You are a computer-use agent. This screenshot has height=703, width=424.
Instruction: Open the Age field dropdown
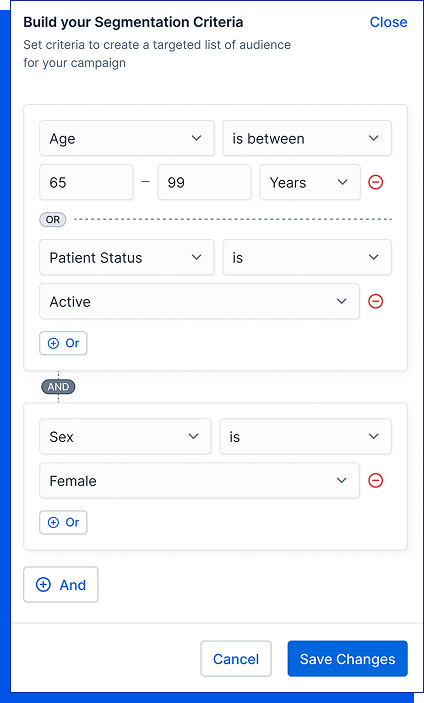click(x=127, y=138)
